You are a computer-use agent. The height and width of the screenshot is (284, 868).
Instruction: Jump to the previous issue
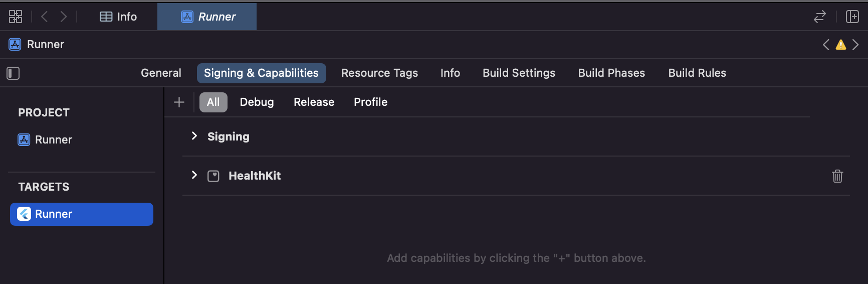[826, 45]
